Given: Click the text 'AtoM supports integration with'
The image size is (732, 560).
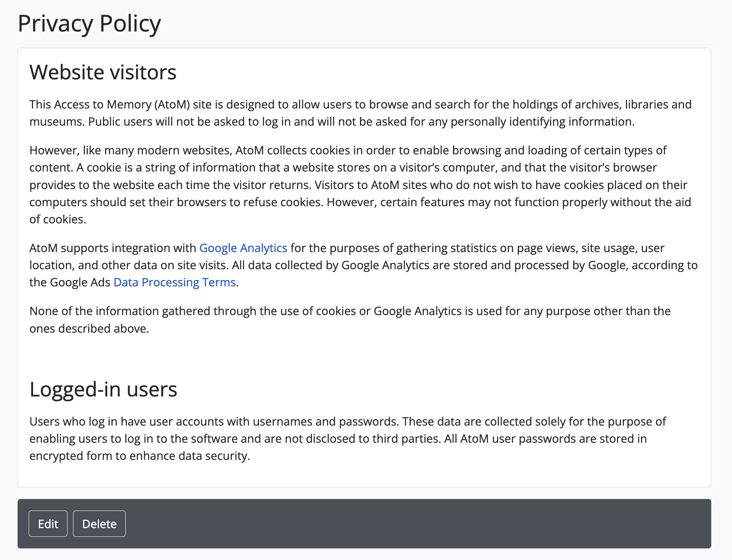Looking at the screenshot, I should (x=113, y=248).
